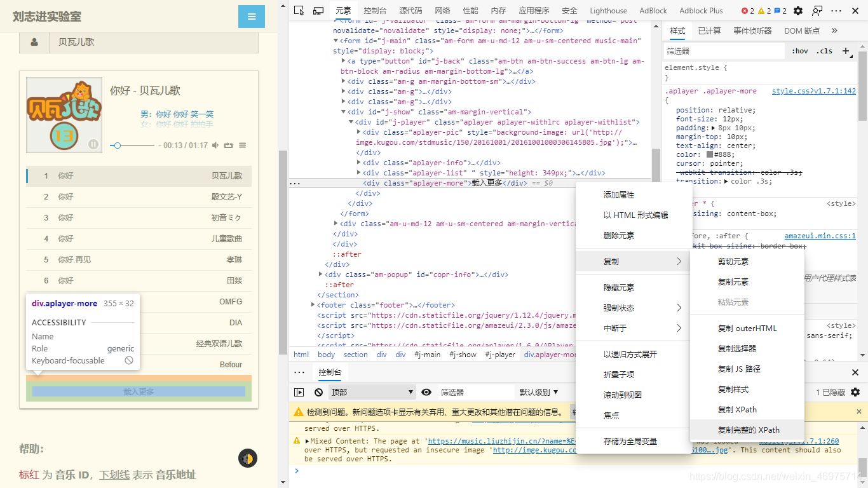Switch to the 控制台 tab in top bar

[x=375, y=10]
